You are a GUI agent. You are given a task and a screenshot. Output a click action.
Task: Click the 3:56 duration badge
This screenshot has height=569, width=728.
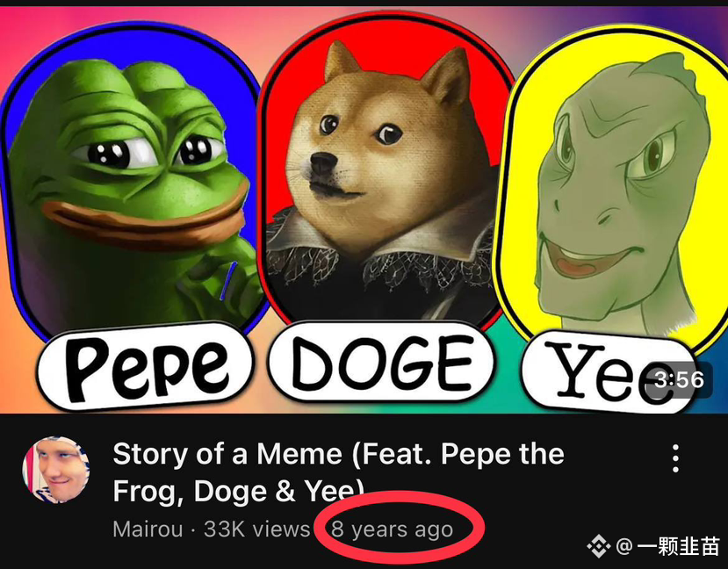click(679, 379)
